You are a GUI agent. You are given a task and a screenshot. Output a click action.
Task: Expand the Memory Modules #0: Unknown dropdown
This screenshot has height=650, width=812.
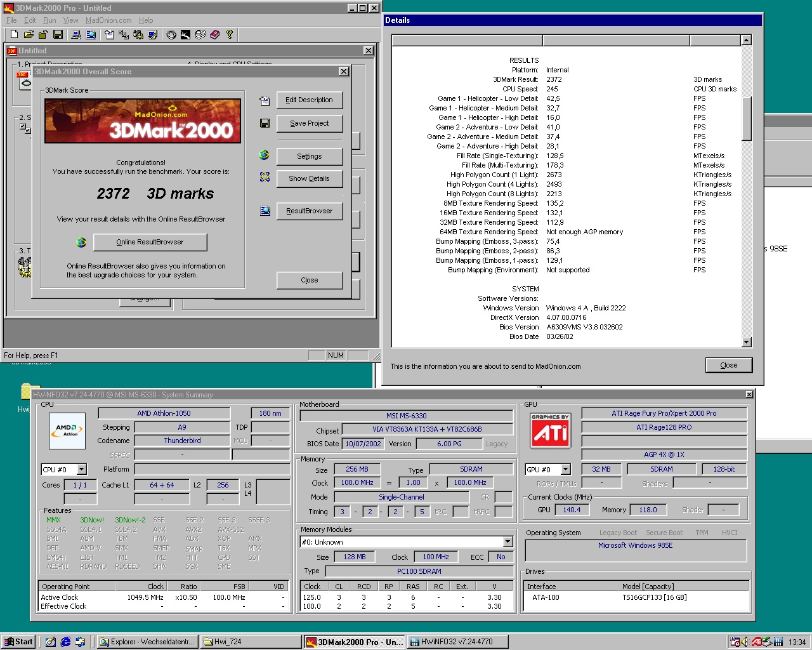click(507, 542)
